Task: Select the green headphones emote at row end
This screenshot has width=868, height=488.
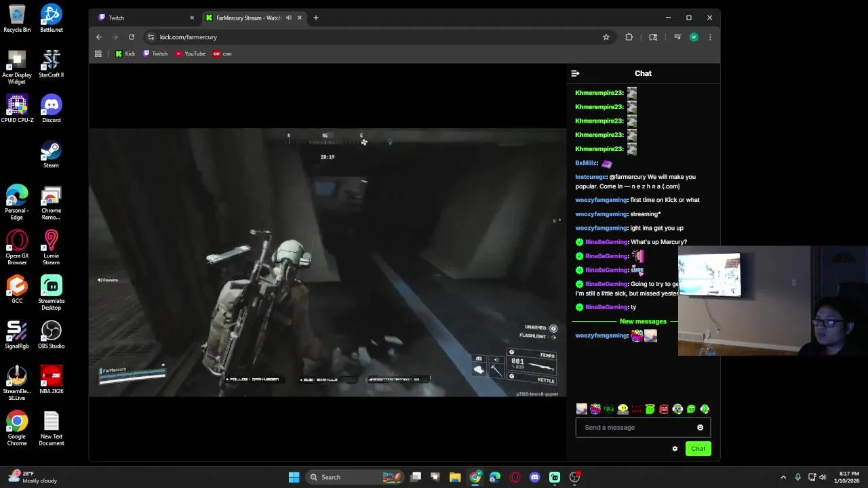Action: point(705,409)
